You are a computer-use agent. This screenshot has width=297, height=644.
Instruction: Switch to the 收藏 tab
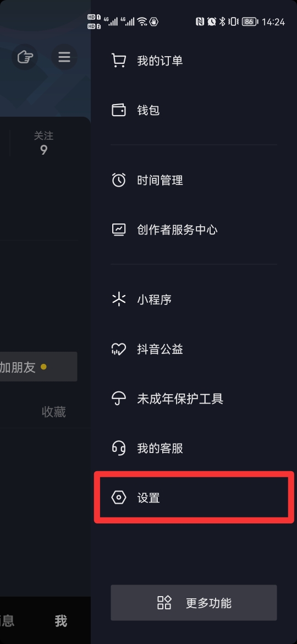point(54,412)
